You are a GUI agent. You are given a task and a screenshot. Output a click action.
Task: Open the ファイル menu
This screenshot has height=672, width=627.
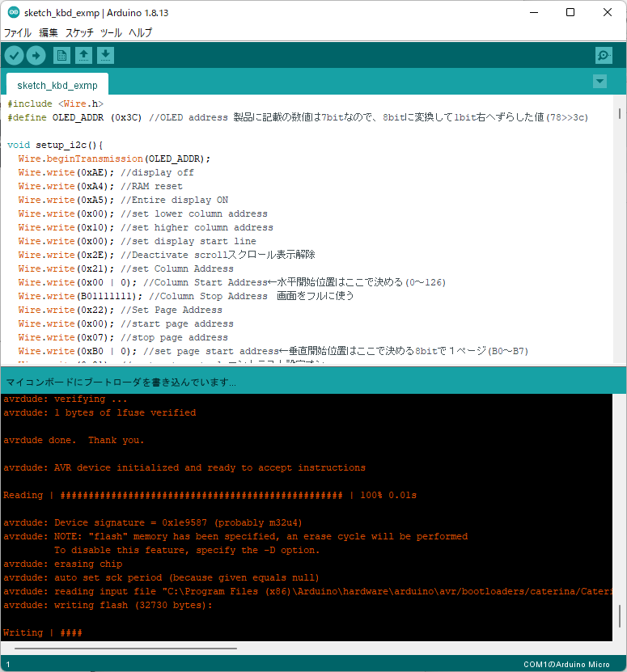click(18, 33)
